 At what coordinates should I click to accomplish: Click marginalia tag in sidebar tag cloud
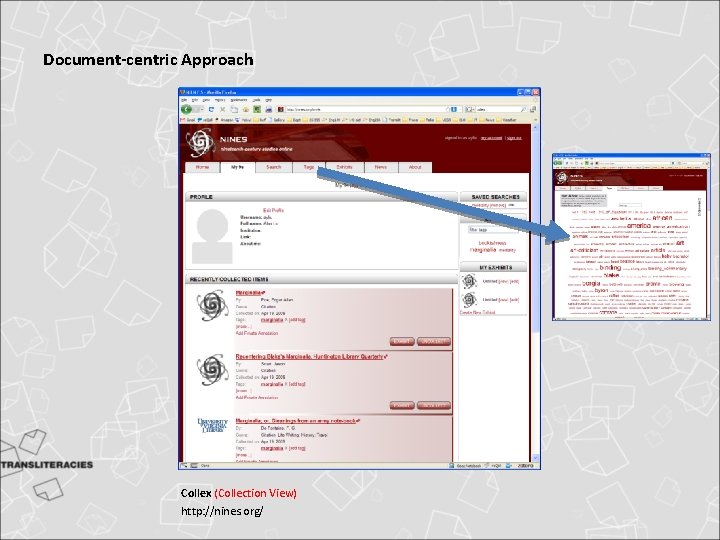483,250
